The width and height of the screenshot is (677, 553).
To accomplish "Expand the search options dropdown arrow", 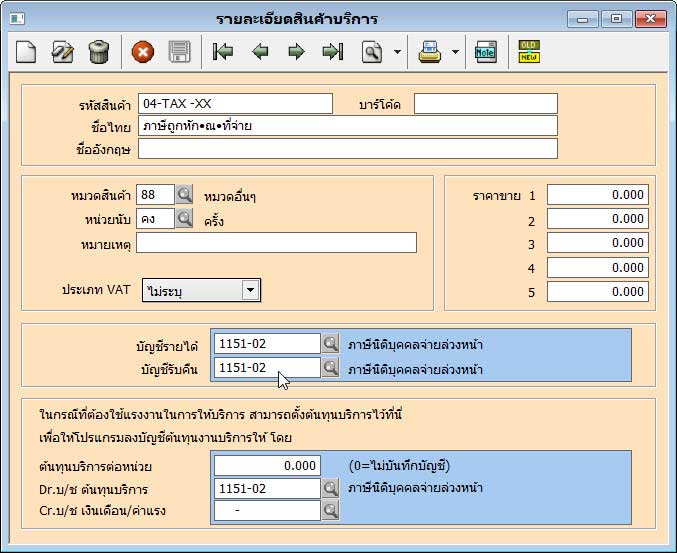I will tap(398, 52).
